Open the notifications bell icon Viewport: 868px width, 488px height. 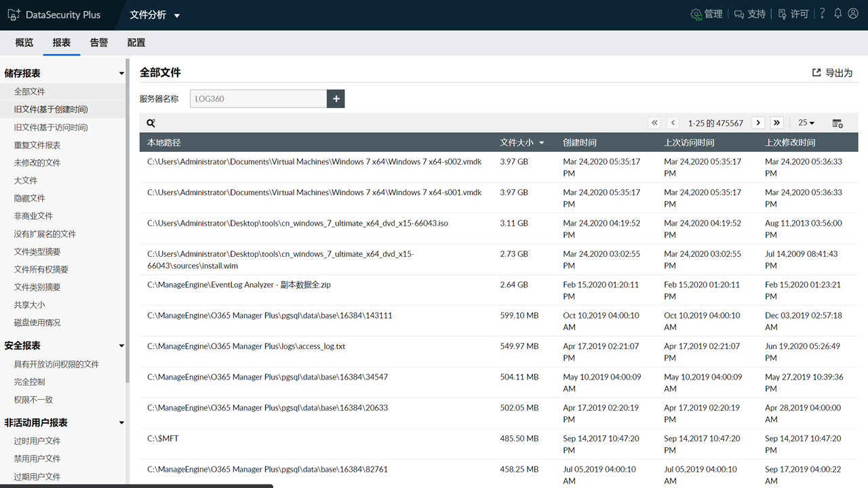pyautogui.click(x=837, y=14)
